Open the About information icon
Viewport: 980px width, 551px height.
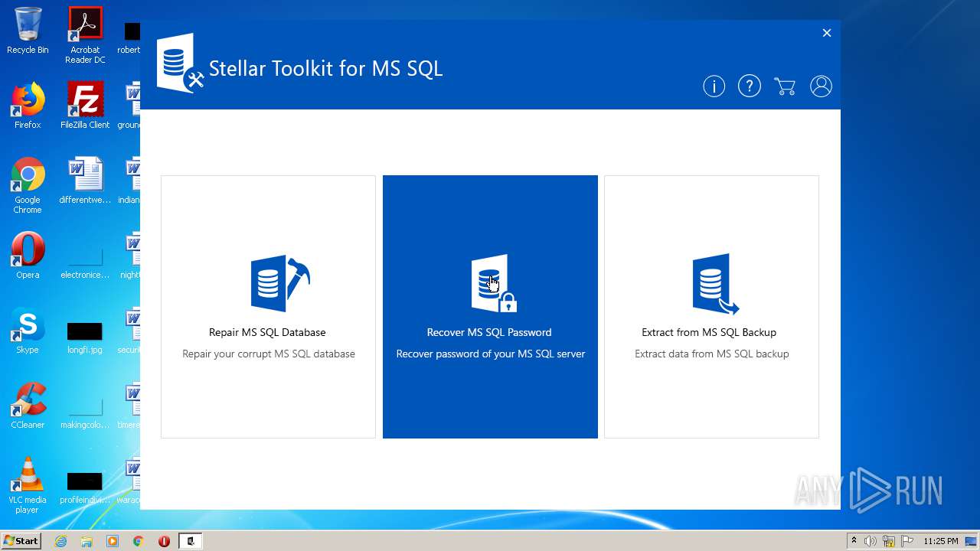(x=714, y=86)
